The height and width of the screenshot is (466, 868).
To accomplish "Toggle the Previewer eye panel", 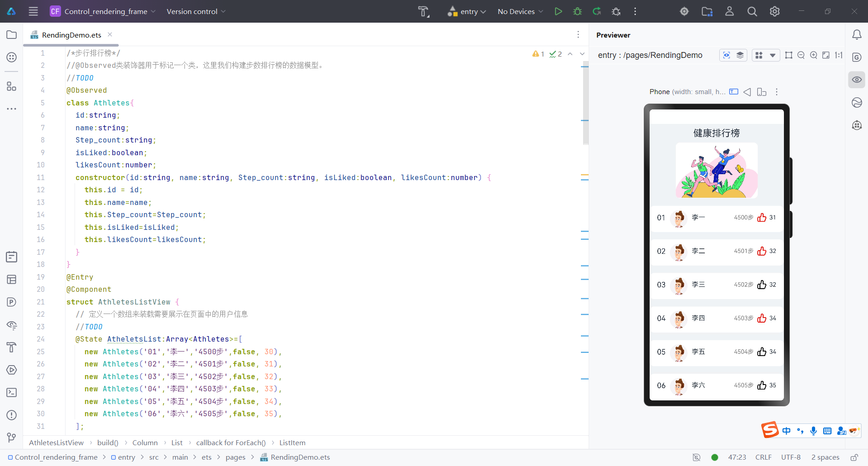I will coord(857,80).
